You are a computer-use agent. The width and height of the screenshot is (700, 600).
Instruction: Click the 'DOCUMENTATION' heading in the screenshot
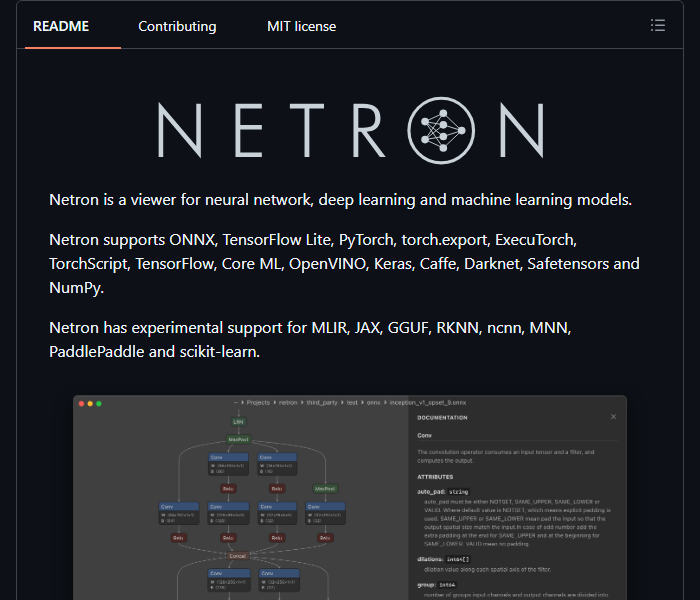(x=442, y=418)
